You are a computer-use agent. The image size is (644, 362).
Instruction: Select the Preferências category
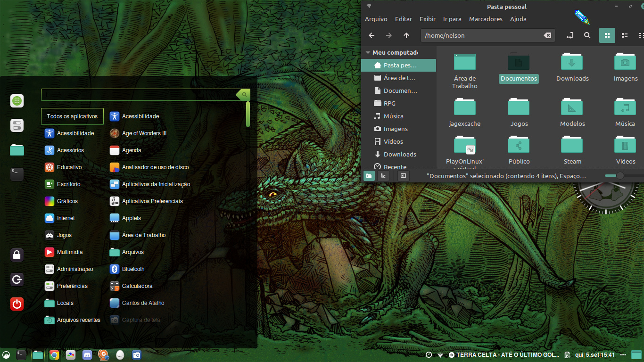pyautogui.click(x=72, y=286)
